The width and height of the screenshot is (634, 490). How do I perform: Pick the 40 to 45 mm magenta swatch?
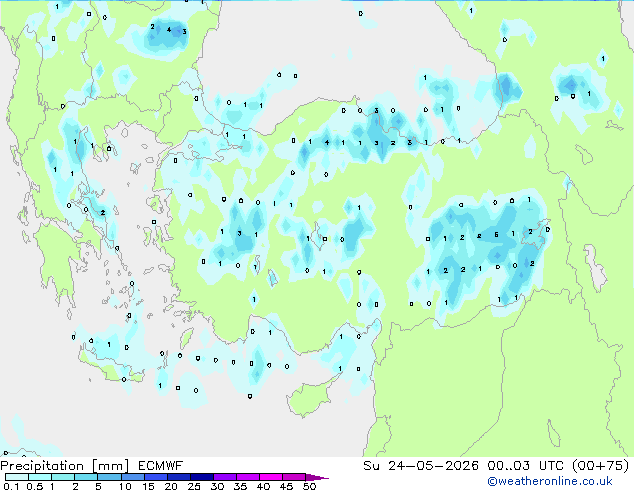pyautogui.click(x=271, y=477)
